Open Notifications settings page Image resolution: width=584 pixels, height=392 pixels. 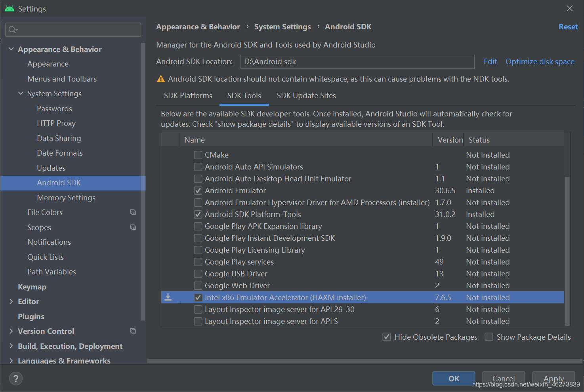49,242
